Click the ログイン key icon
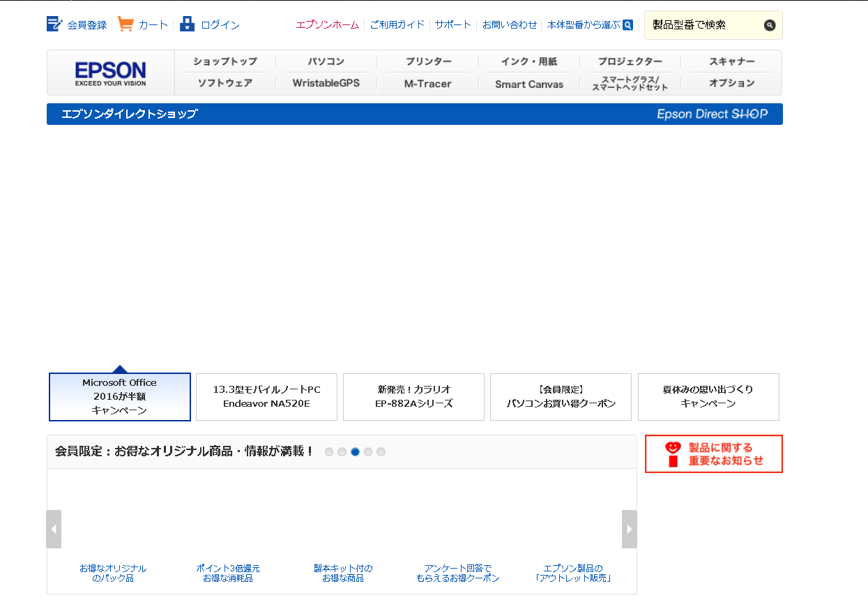The width and height of the screenshot is (868, 607). click(x=187, y=23)
